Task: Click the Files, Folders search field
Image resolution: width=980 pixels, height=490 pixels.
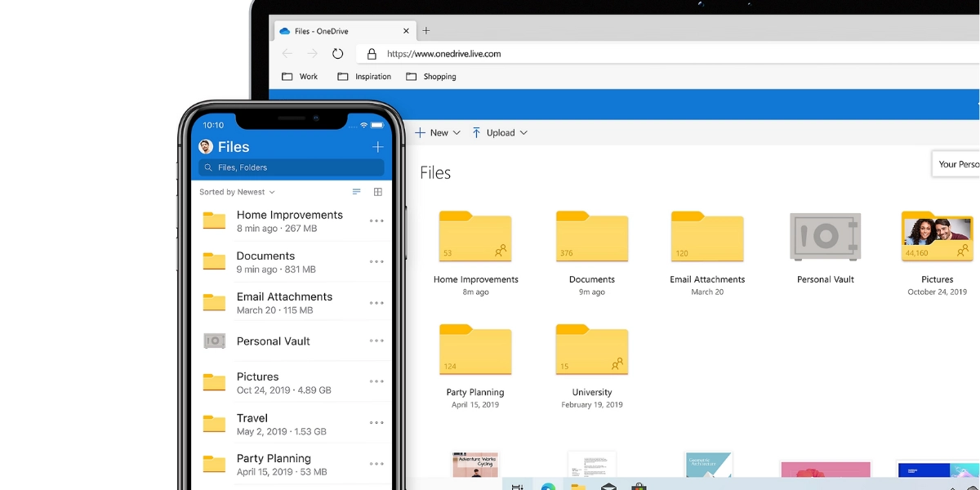Action: pyautogui.click(x=291, y=167)
